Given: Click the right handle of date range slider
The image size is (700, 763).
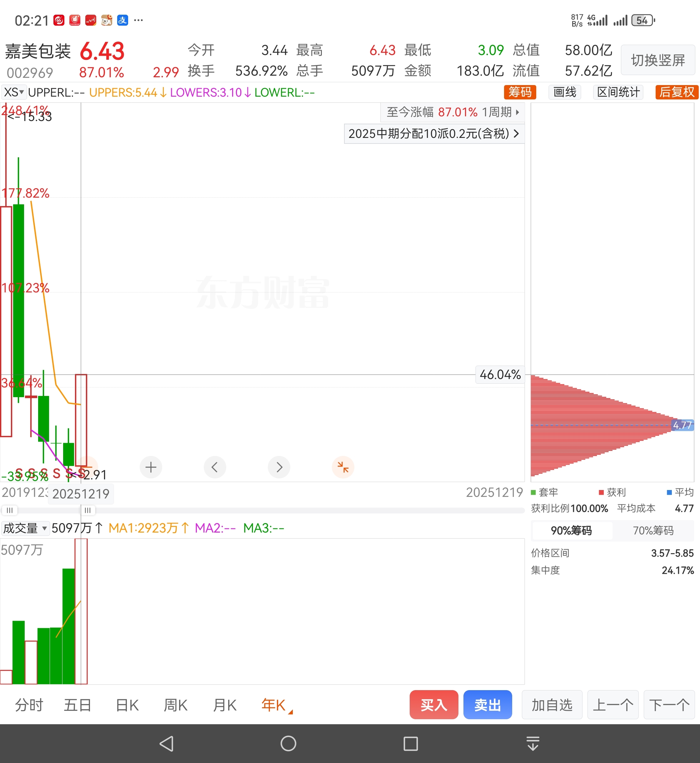Looking at the screenshot, I should coord(87,510).
